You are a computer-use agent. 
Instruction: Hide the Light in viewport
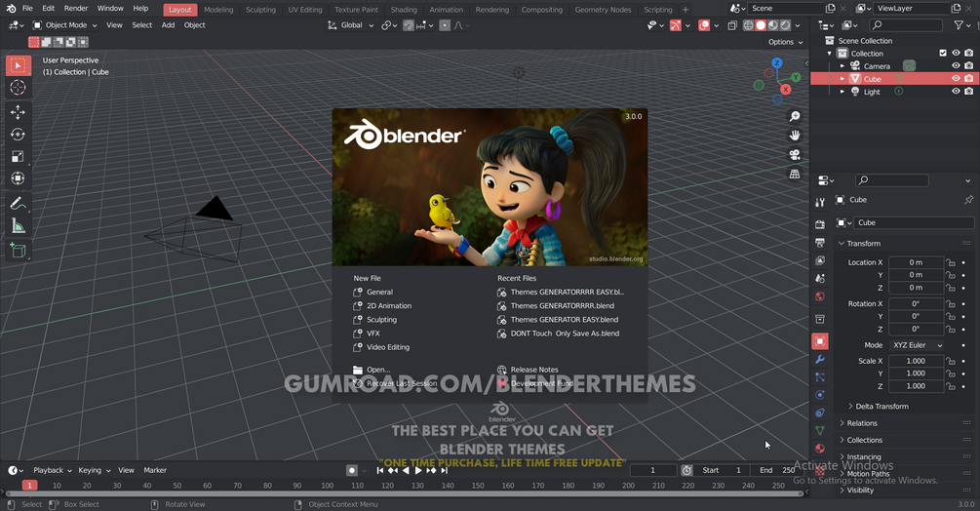(x=956, y=92)
